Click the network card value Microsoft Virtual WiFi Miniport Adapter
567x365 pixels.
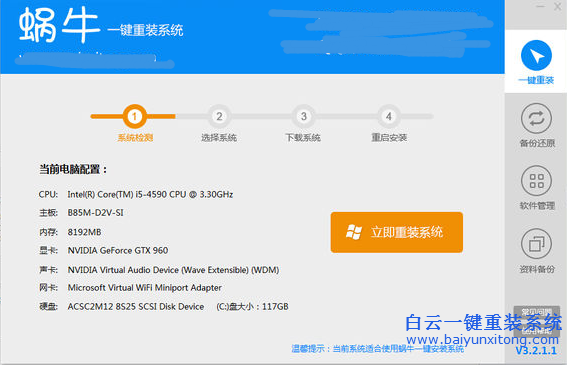(x=145, y=288)
